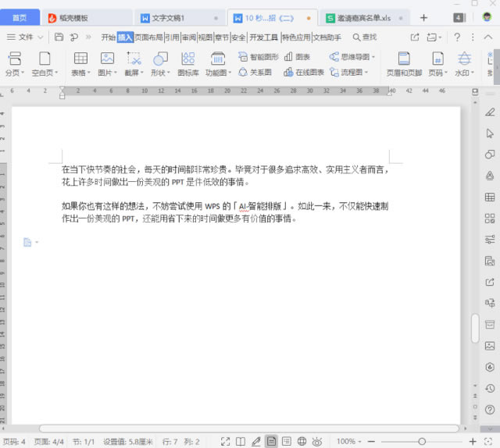Open the 图标库 icon library
500x448 pixels.
(x=187, y=64)
